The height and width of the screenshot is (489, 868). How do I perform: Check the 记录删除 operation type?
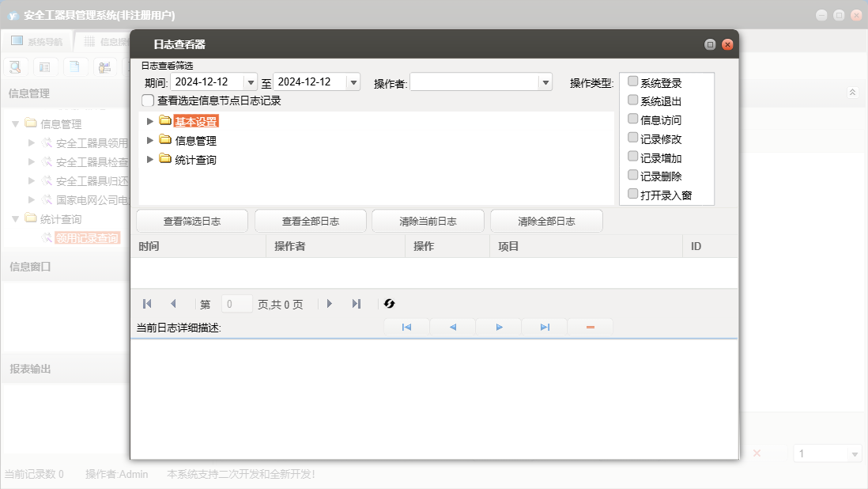[x=632, y=176]
